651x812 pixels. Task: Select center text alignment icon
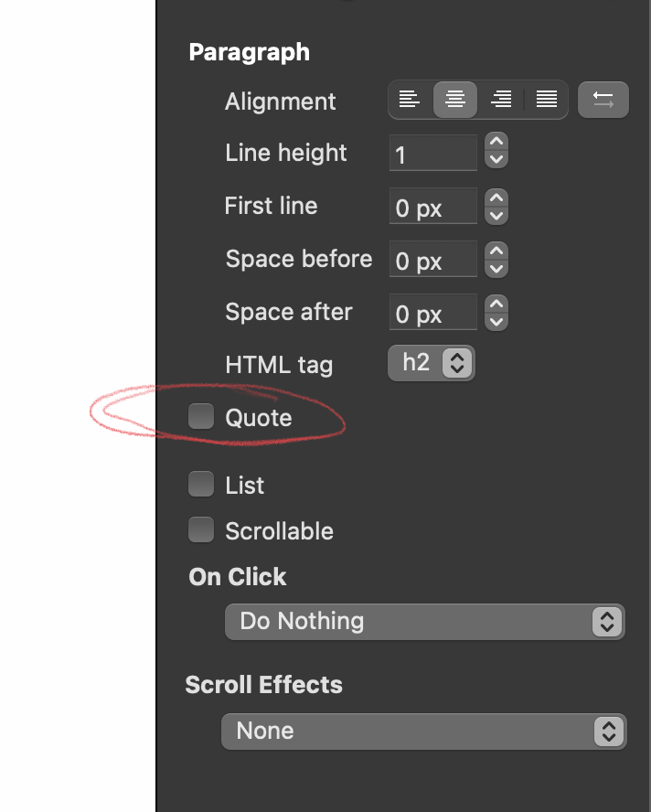point(454,100)
